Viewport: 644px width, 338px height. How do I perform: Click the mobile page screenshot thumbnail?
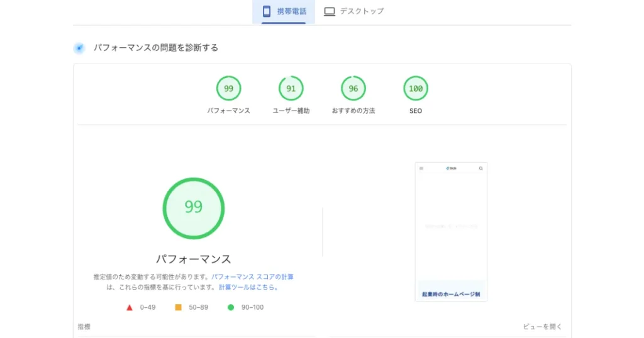451,232
